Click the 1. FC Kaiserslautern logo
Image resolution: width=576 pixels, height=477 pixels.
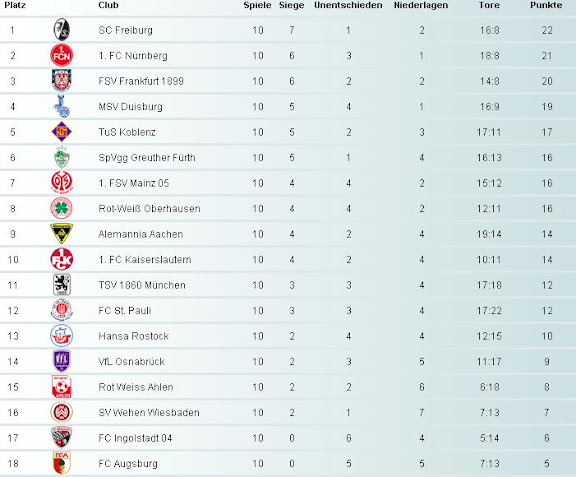(61, 259)
